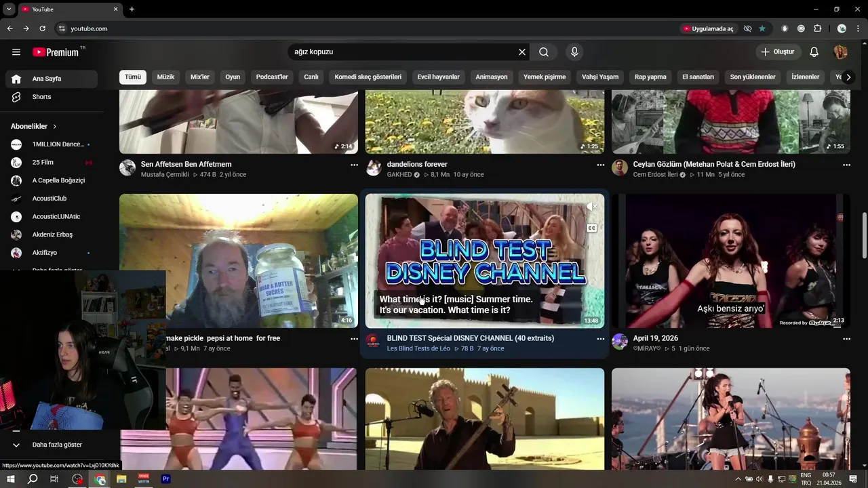Click the YouTube Premium logo
Screen dimensions: 868x488
[56, 52]
